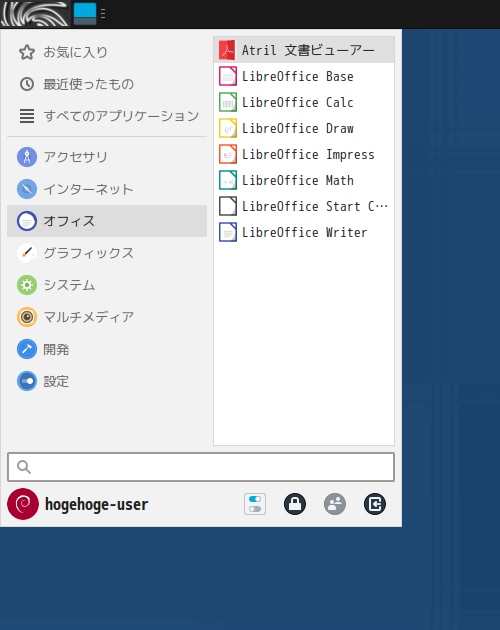
Task: Close the Whisker menu panel button
Action: [x=35, y=14]
